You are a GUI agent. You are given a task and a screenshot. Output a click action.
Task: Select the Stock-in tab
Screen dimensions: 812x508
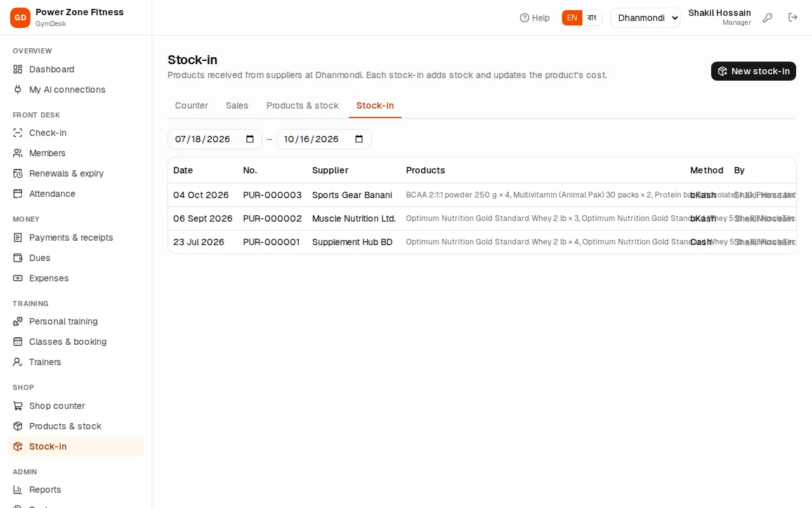375,105
